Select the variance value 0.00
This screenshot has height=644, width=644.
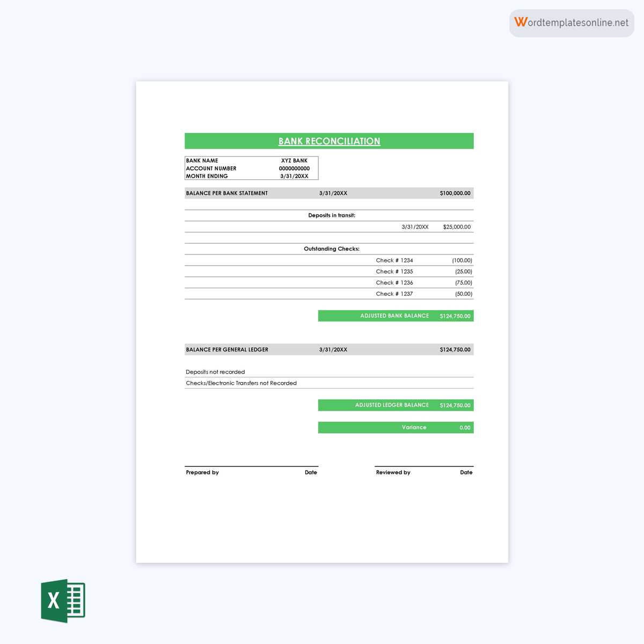(465, 428)
